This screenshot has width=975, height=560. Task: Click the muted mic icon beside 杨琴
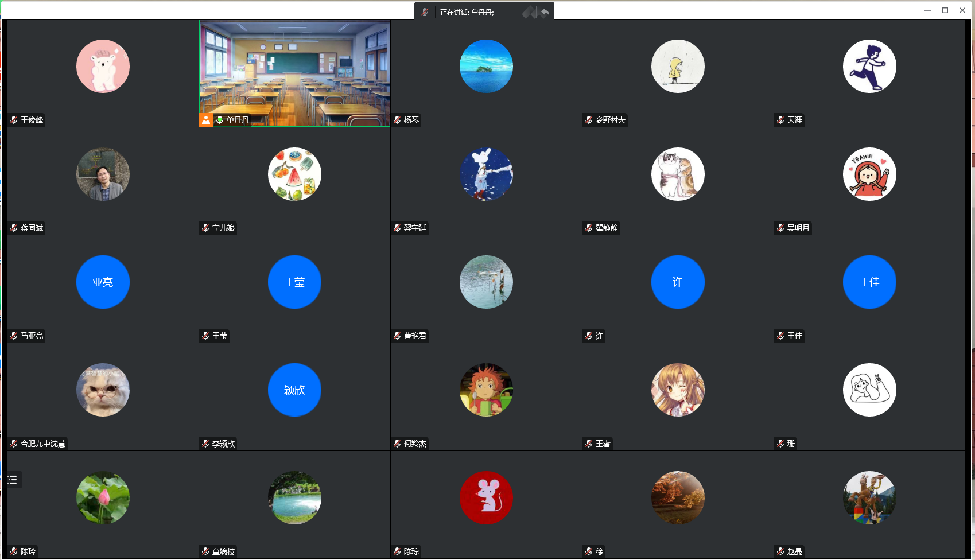point(397,120)
